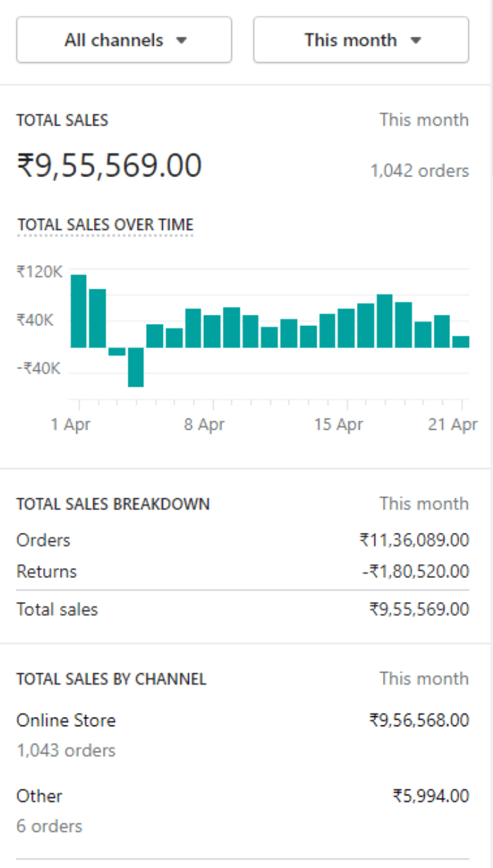Select the Returns row in sales breakdown
The width and height of the screenshot is (493, 868).
tap(47, 572)
